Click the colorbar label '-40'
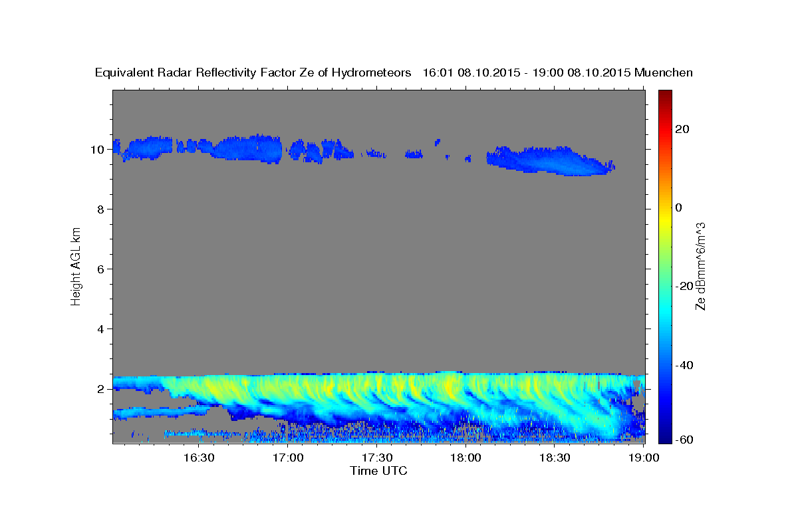Image resolution: width=798 pixels, height=532 pixels. point(684,365)
